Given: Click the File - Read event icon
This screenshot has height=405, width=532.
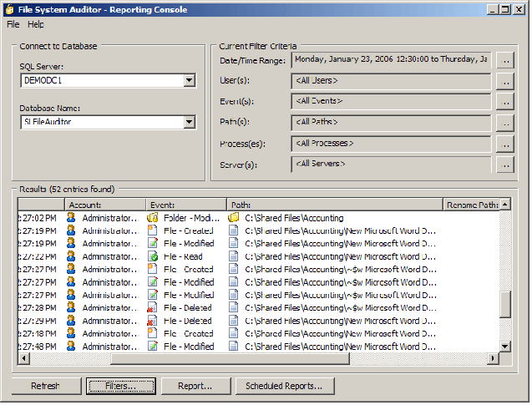Looking at the screenshot, I should coord(153,256).
